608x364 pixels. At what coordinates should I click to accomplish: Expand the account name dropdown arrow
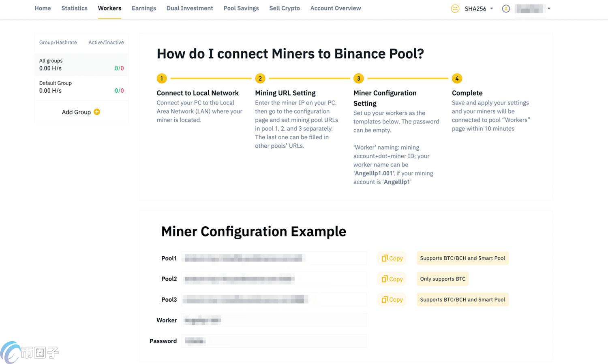pyautogui.click(x=549, y=9)
